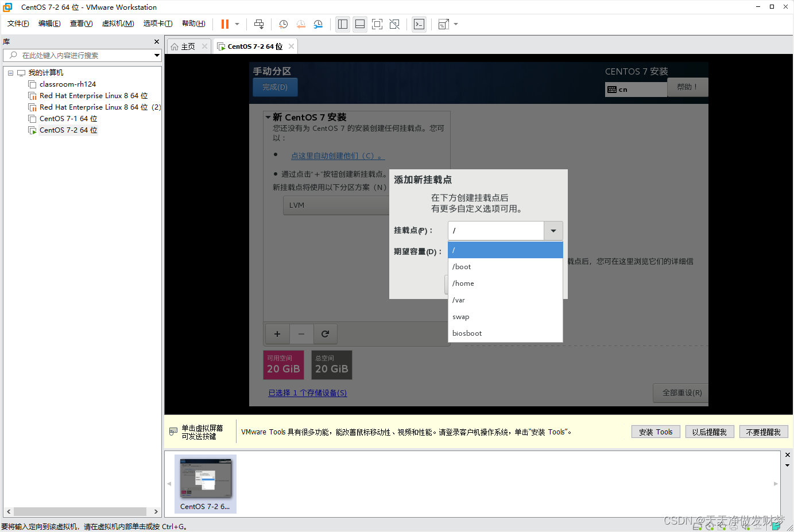794x532 pixels.
Task: Open the thumbnail bar options arrow
Action: tap(787, 465)
